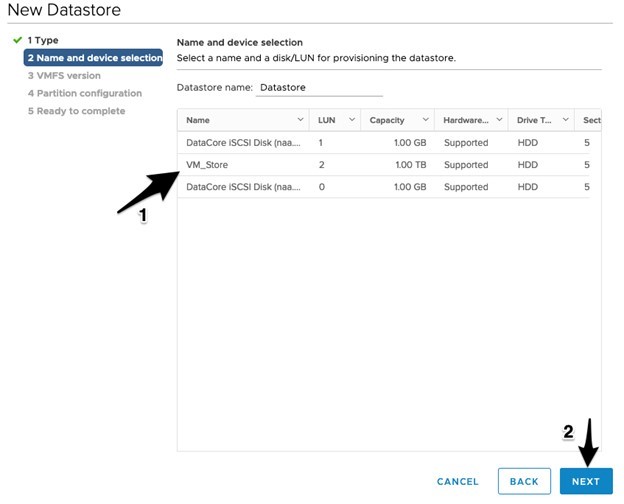Click the NEXT button
Viewport: 624px width, 504px height.
[586, 481]
